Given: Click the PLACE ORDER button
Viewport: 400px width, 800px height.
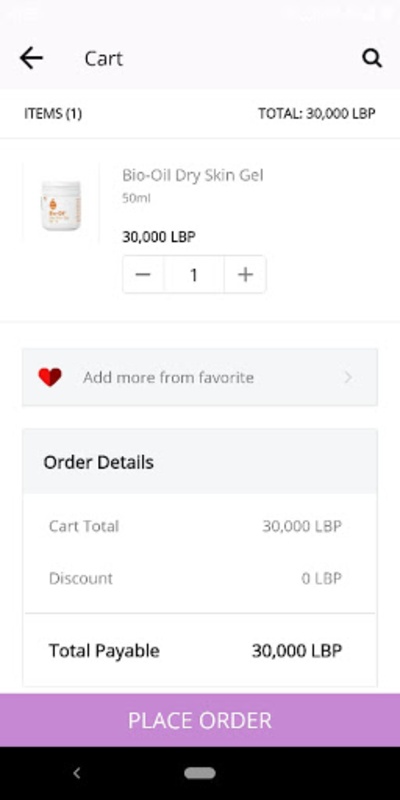Looking at the screenshot, I should pos(200,720).
